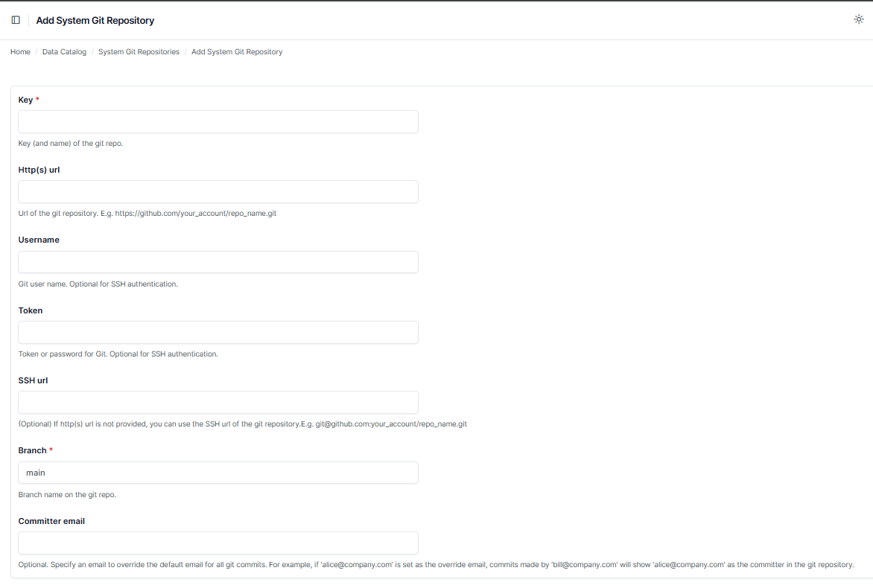Viewport: 873px width, 588px height.
Task: Click the Key field label
Action: [25, 100]
